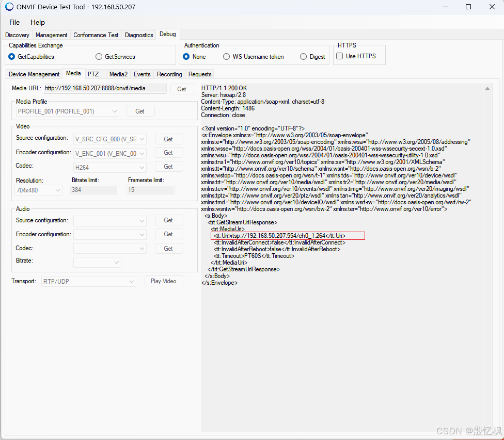Screen dimensions: 504x440
Task: Expand the Resolution 704x480 dropdown
Action: [38, 190]
